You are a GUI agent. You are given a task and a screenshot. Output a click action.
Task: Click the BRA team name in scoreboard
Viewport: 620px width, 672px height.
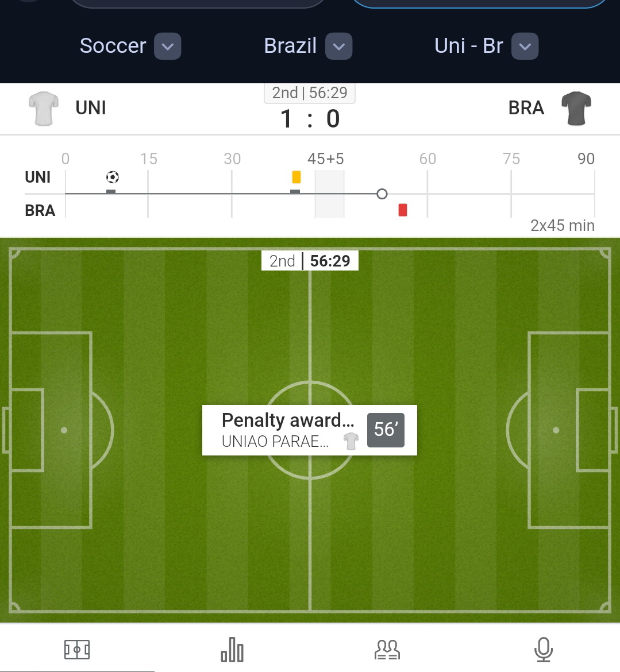526,108
